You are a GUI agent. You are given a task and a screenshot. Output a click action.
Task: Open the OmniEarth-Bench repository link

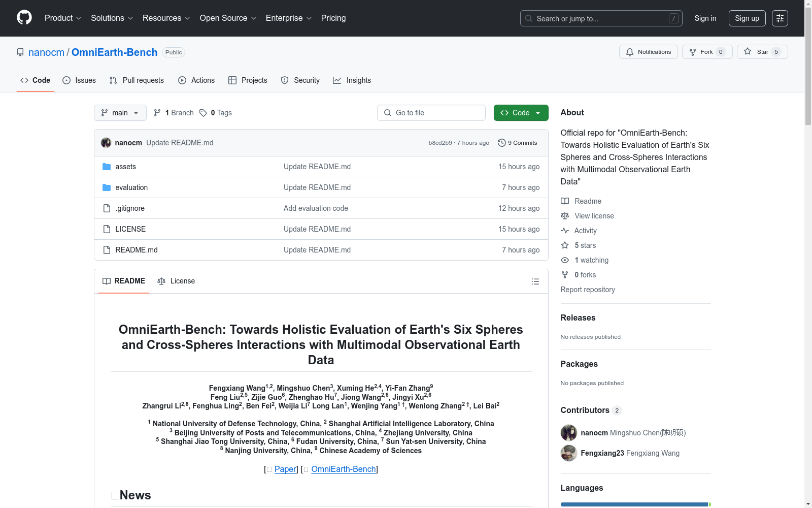tap(115, 52)
